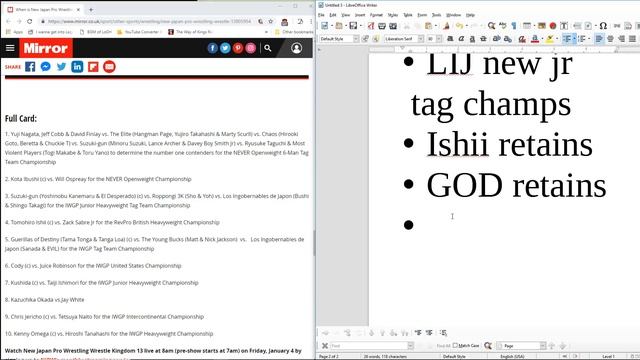Click the Find text field
This screenshot has height=360, width=640.
369,346
